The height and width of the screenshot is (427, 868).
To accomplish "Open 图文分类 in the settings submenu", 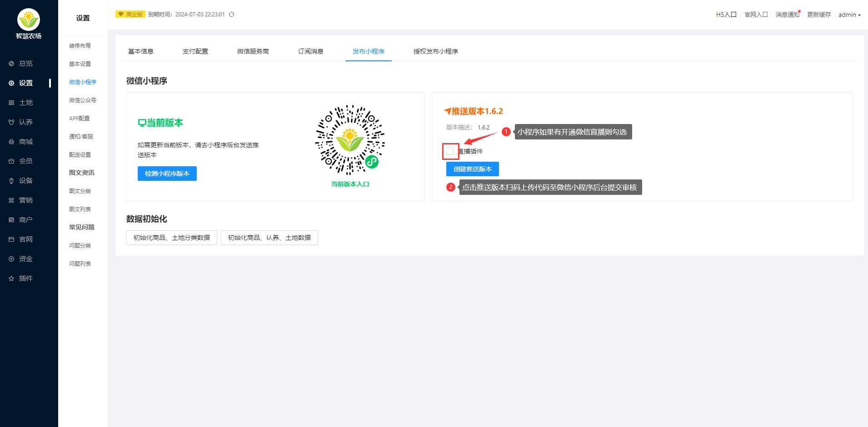I will pos(80,191).
